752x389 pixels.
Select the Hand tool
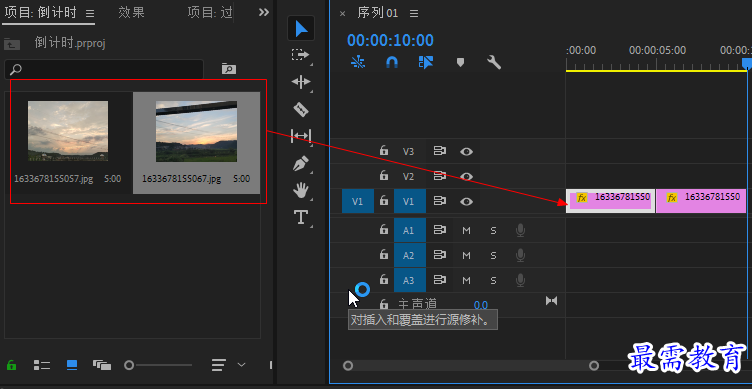tap(301, 190)
